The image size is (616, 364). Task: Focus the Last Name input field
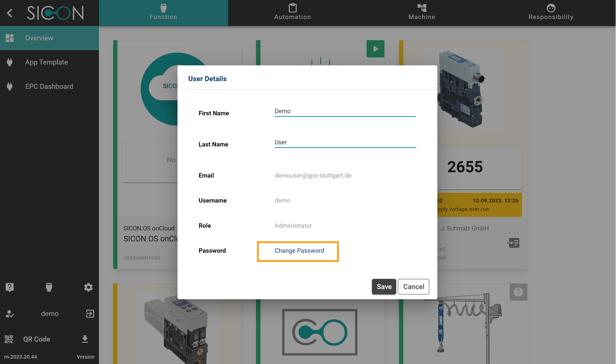345,143
